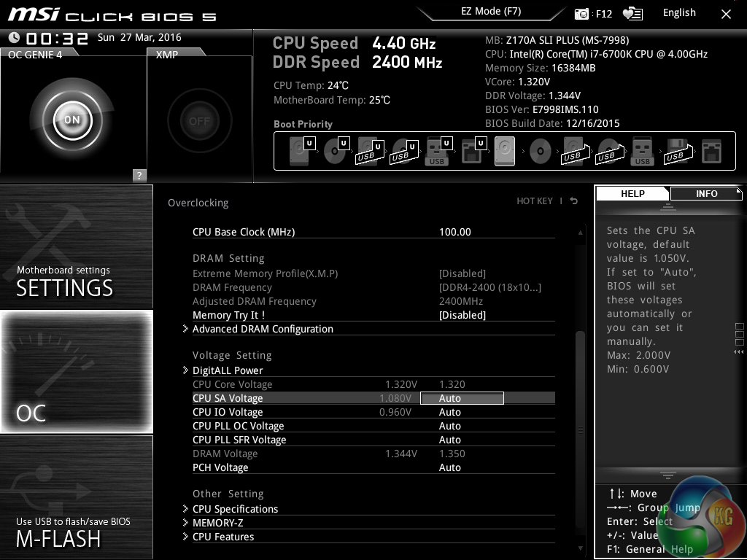This screenshot has height=560, width=747.
Task: Expand CPU Specifications entry
Action: [x=235, y=509]
